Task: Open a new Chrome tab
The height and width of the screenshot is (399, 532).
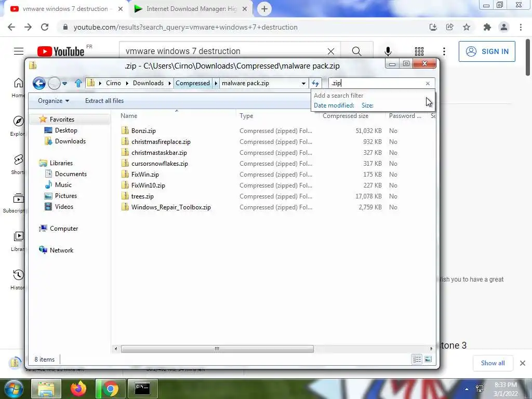Action: point(264,9)
